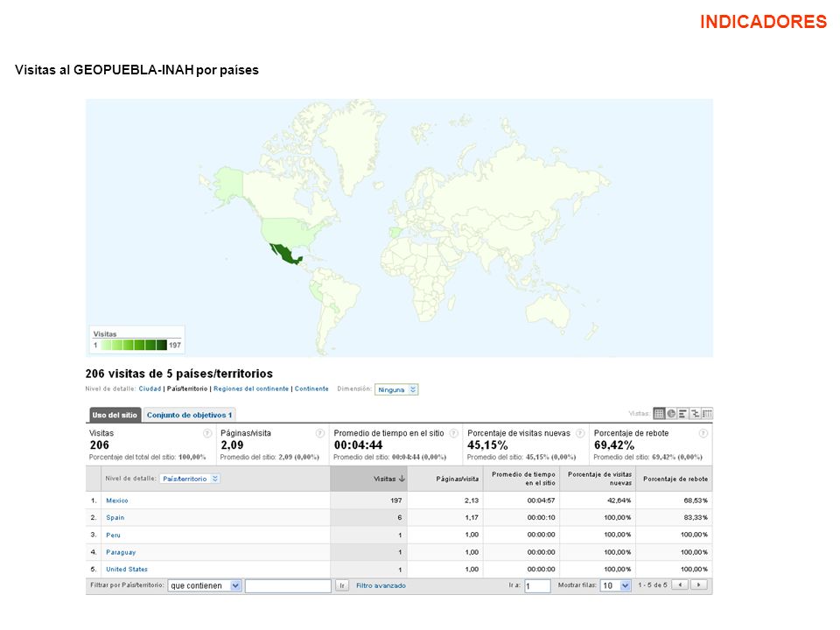Open the País/territorio detail-level dropdown in table header

190,479
